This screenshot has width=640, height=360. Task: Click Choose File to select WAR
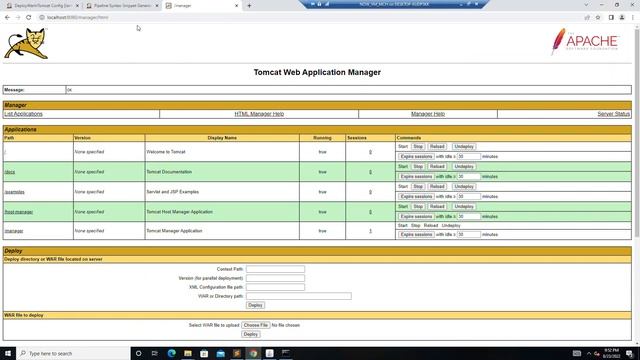click(256, 325)
